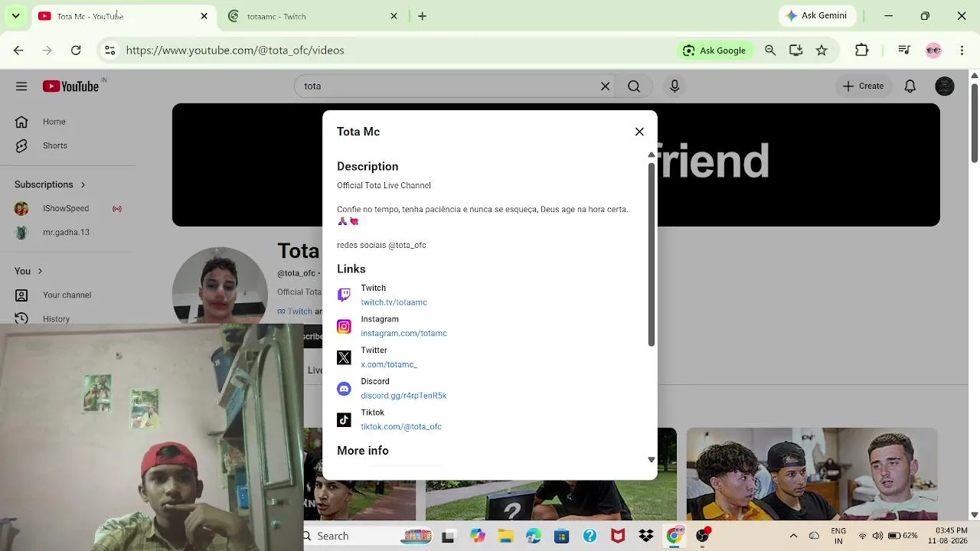
Task: Reload the current page
Action: tap(76, 51)
